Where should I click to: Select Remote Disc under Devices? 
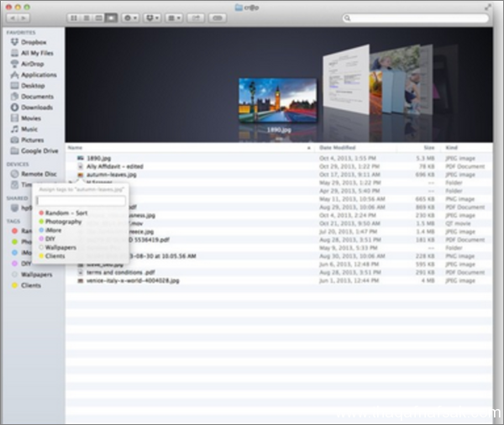pyautogui.click(x=34, y=174)
